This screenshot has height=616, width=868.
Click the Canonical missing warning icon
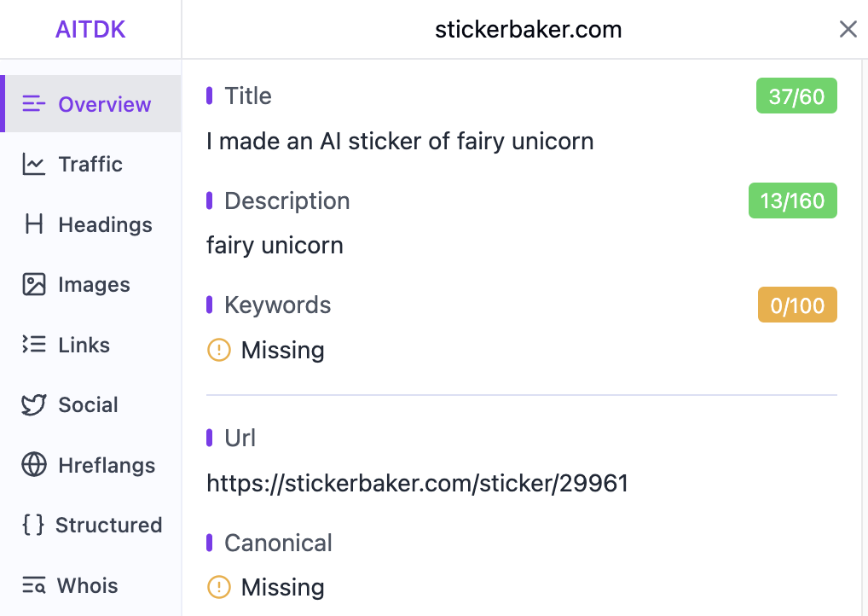coord(219,587)
